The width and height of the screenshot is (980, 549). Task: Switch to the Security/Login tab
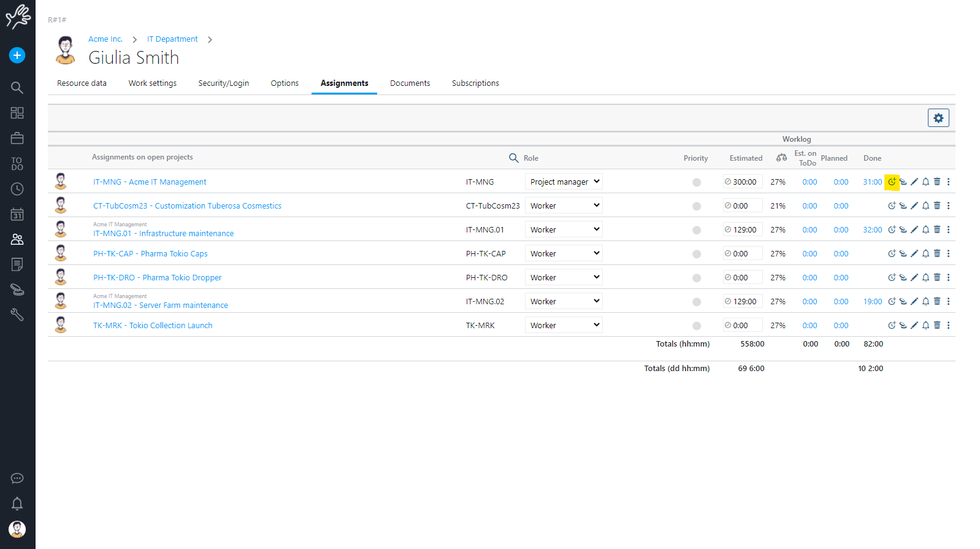(x=223, y=83)
